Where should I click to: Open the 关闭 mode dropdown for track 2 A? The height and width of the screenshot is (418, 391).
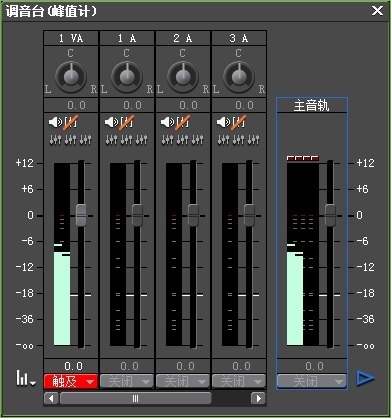(183, 381)
